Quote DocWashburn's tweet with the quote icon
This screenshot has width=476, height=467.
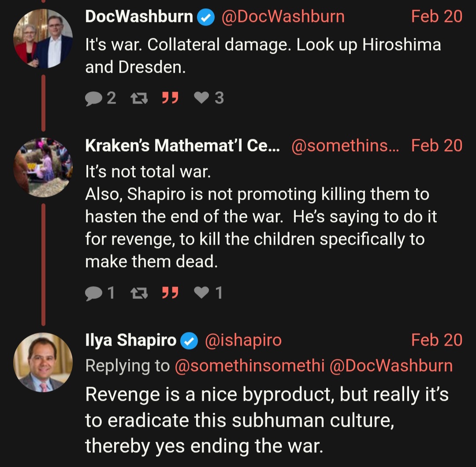tap(170, 98)
